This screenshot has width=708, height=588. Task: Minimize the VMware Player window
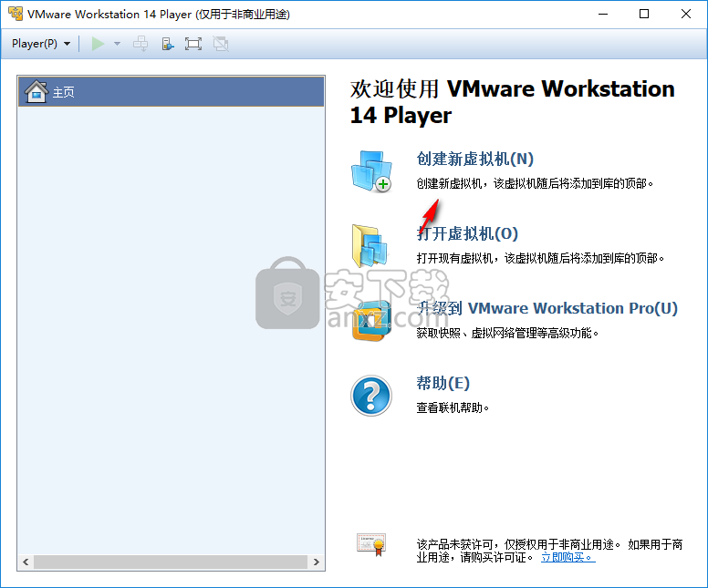click(603, 14)
